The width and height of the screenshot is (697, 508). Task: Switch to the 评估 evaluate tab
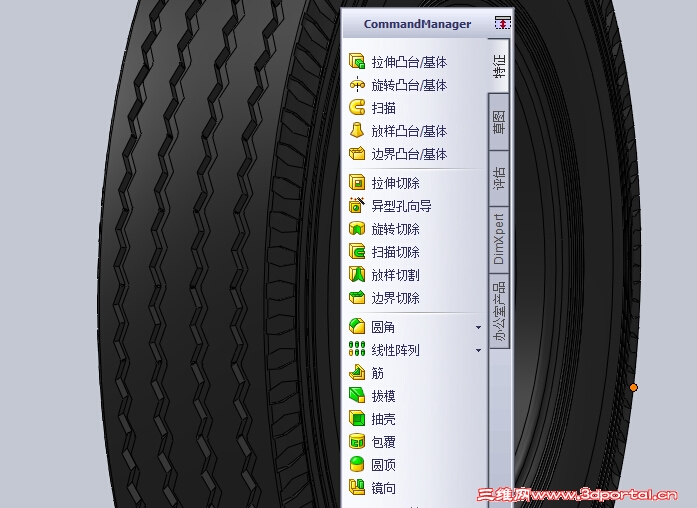click(x=499, y=179)
